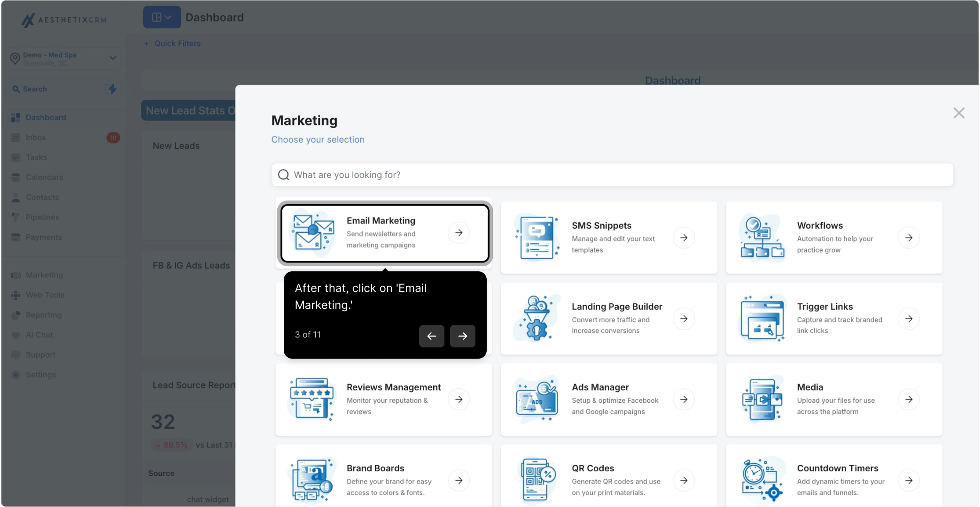
Task: Click the Workflows diagram icon
Action: [762, 238]
